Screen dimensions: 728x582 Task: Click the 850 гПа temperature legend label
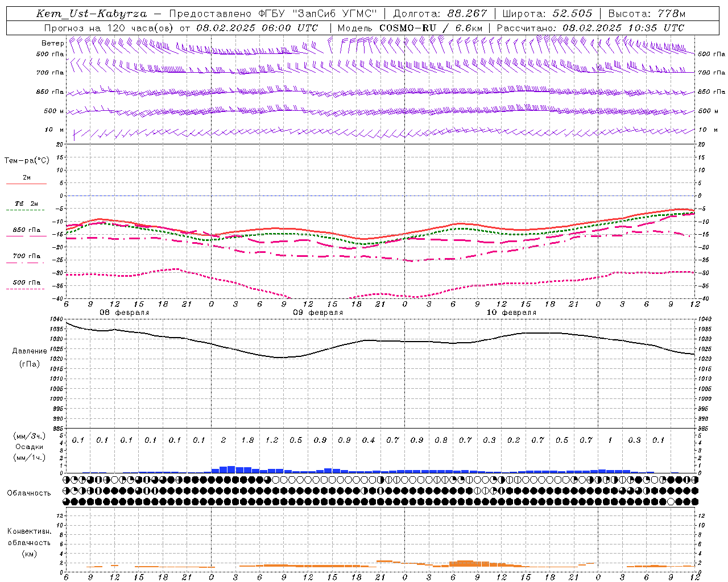[x=27, y=230]
